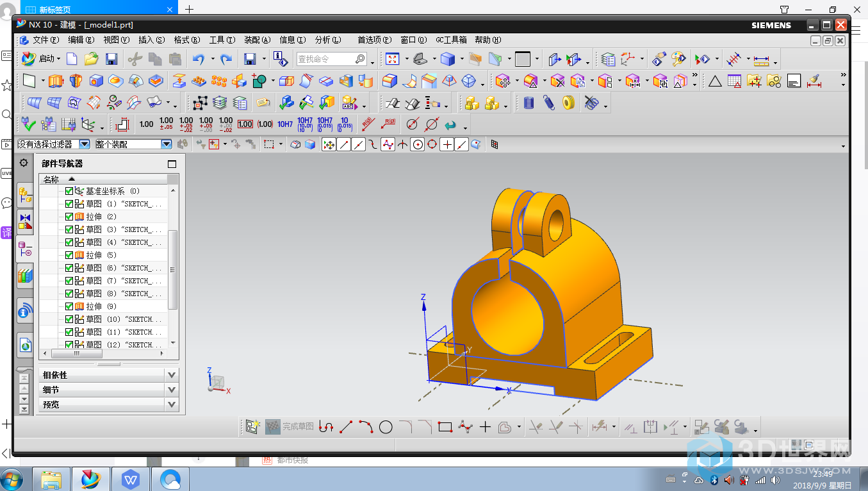Open the 视图(V) menu
Image resolution: width=868 pixels, height=491 pixels.
[x=117, y=40]
